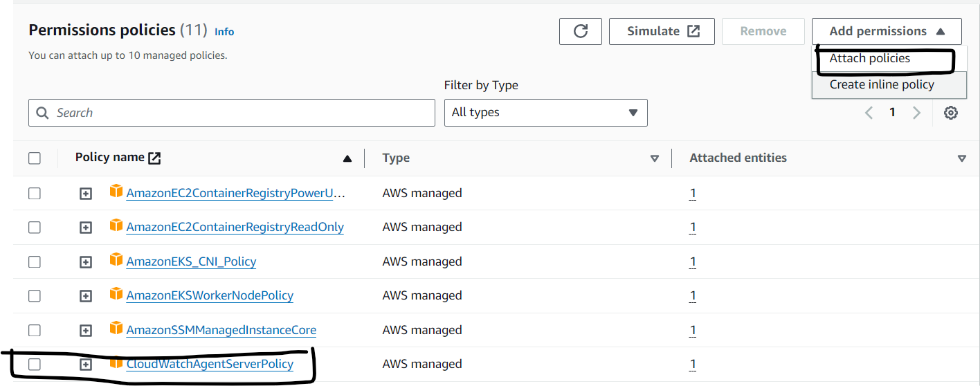980x386 pixels.
Task: Click the orange icon for AmazonEC2ContainerRegistryPowerUser policy
Action: click(116, 192)
